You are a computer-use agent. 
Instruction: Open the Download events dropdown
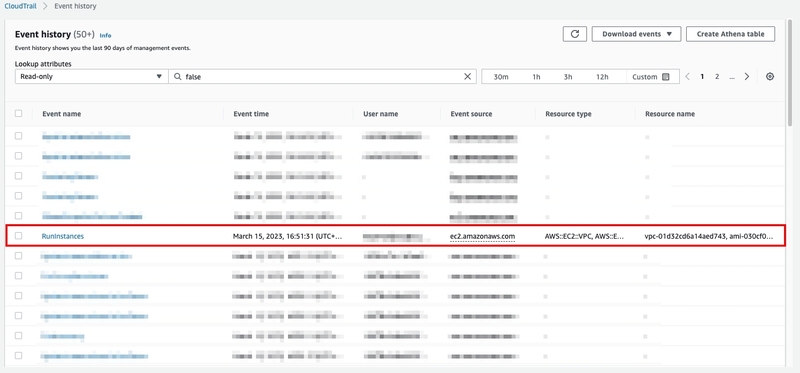click(x=636, y=34)
